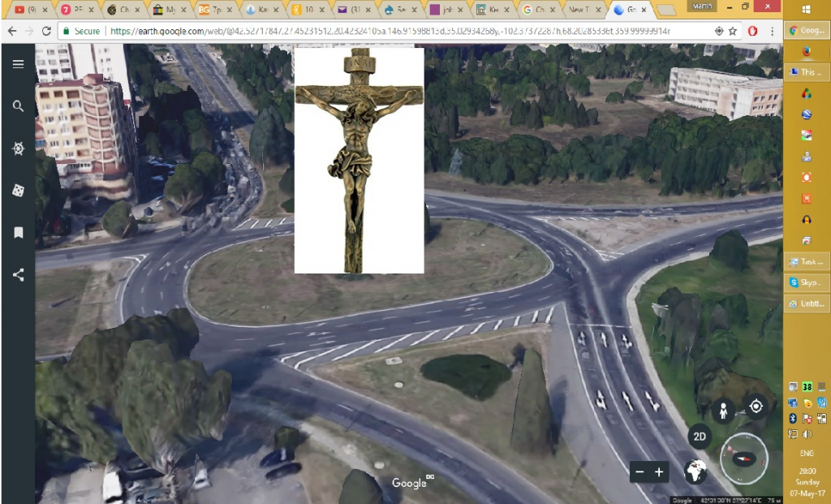The image size is (831, 504).
Task: Open My Places bookmark icon
Action: point(18,233)
